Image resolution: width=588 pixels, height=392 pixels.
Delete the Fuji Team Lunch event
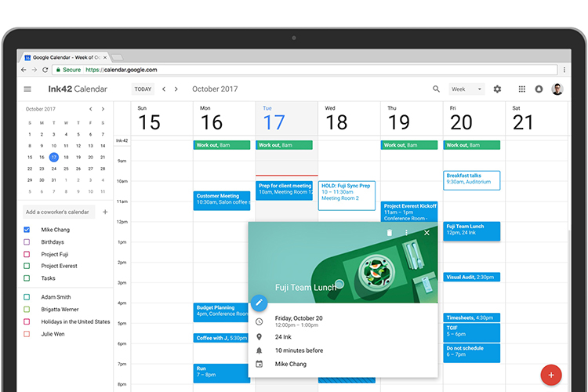[x=390, y=233]
